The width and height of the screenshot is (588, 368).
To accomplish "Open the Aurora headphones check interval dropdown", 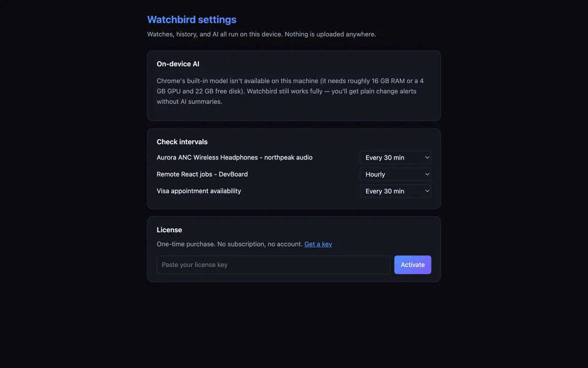I will 395,157.
